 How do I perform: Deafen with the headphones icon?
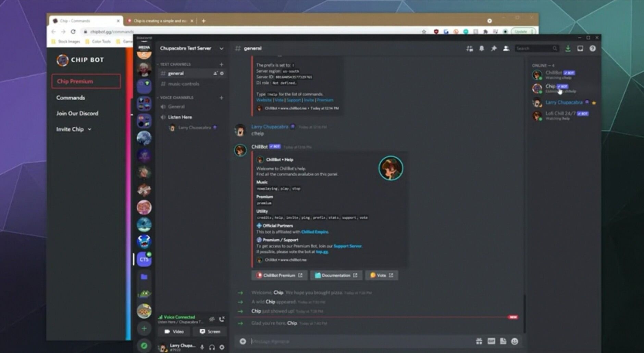(212, 347)
